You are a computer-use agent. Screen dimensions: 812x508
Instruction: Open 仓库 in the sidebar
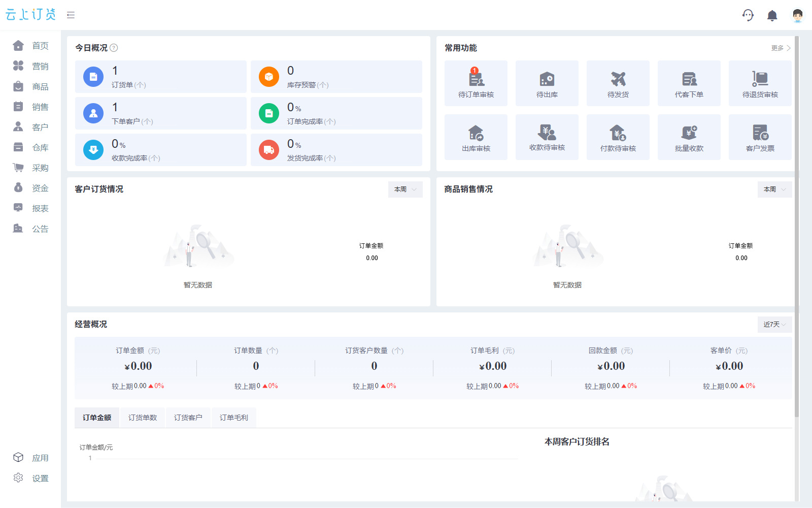[30, 147]
